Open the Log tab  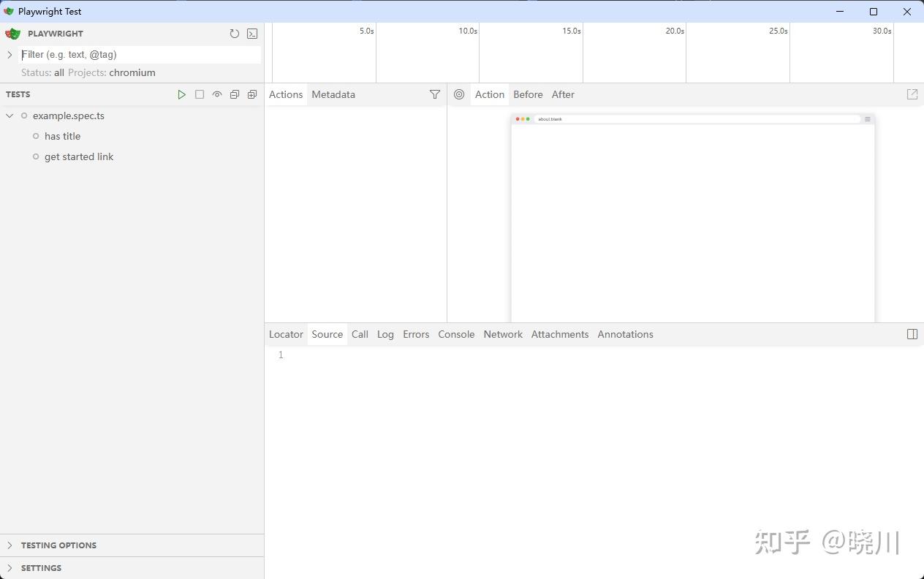point(385,334)
